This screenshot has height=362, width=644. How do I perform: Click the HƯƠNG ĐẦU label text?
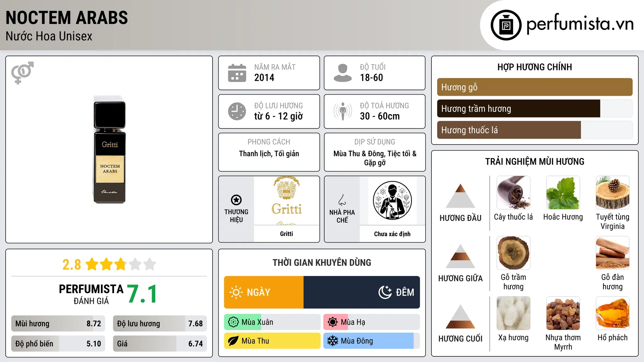(460, 218)
